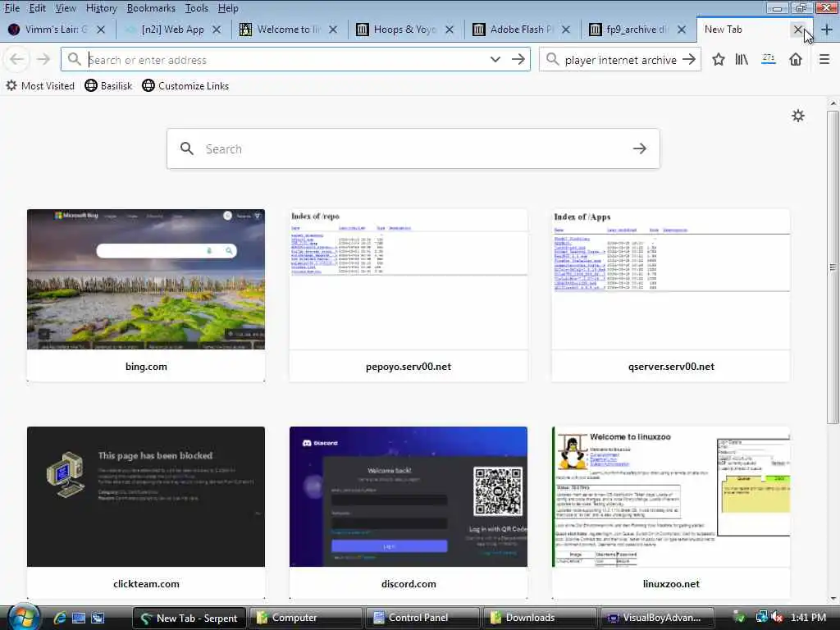
Task: Open new tab page settings gear
Action: [798, 116]
